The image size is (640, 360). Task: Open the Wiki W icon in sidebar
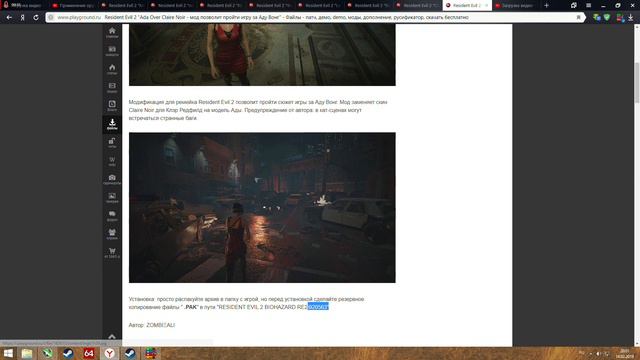(112, 161)
